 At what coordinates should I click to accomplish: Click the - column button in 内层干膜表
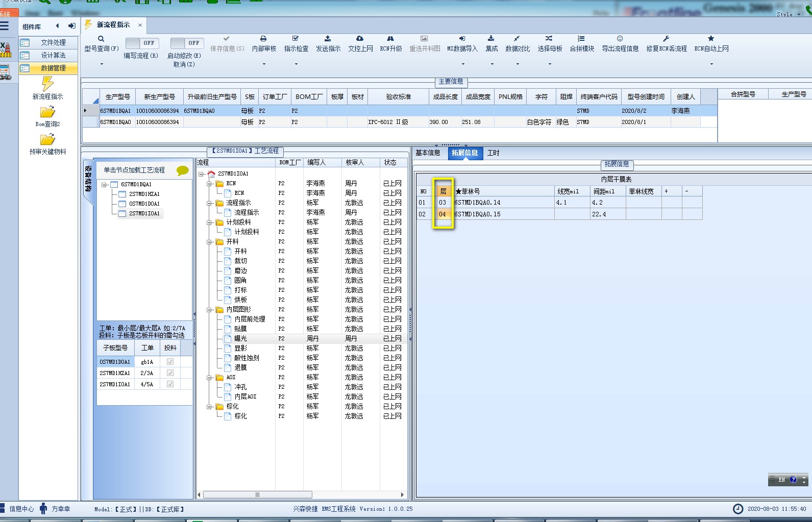pos(692,191)
